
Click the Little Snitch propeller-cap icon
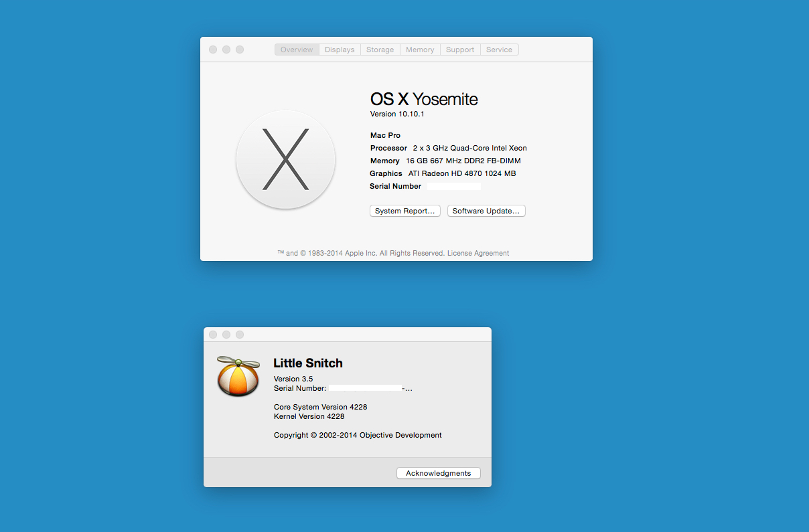click(x=238, y=376)
